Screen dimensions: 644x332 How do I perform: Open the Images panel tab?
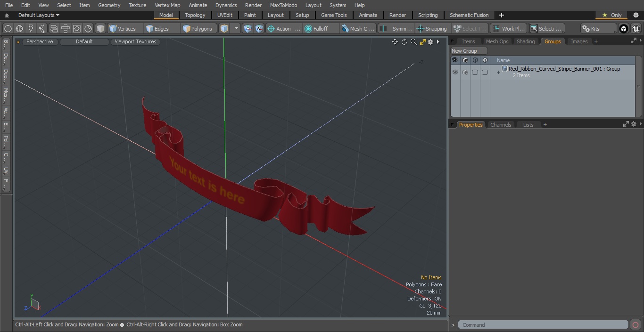tap(579, 41)
